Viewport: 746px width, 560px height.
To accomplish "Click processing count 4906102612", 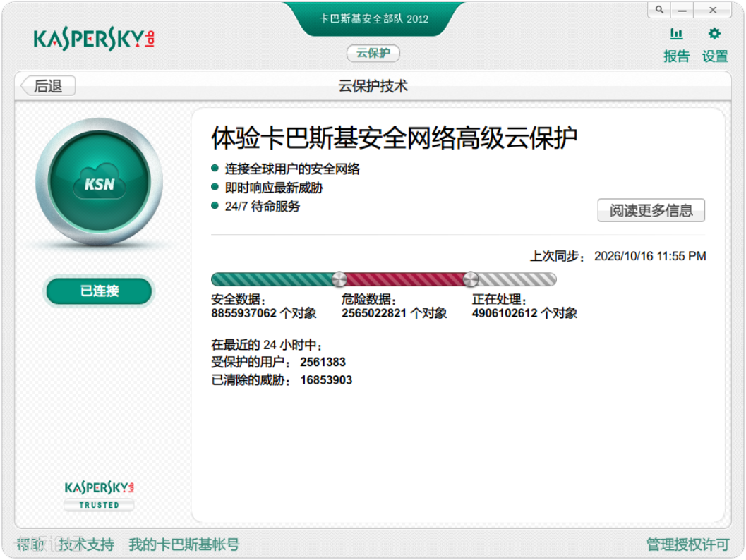I will click(505, 313).
